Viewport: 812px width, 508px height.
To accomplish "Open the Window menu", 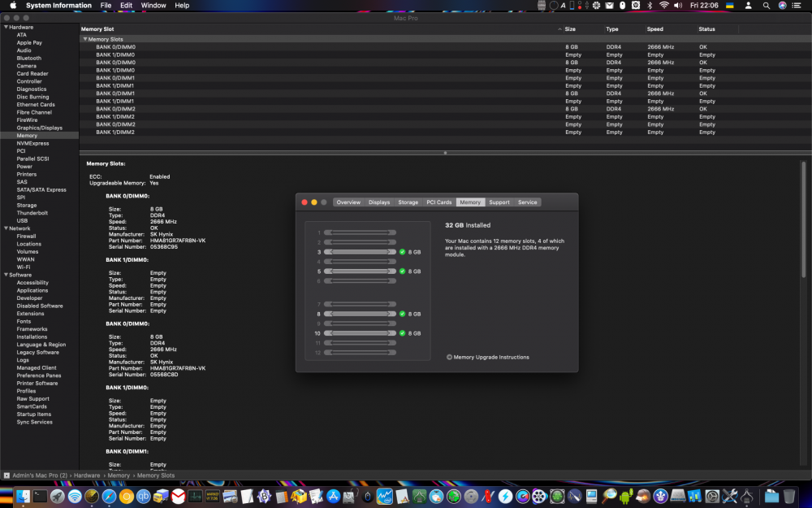I will pyautogui.click(x=153, y=5).
